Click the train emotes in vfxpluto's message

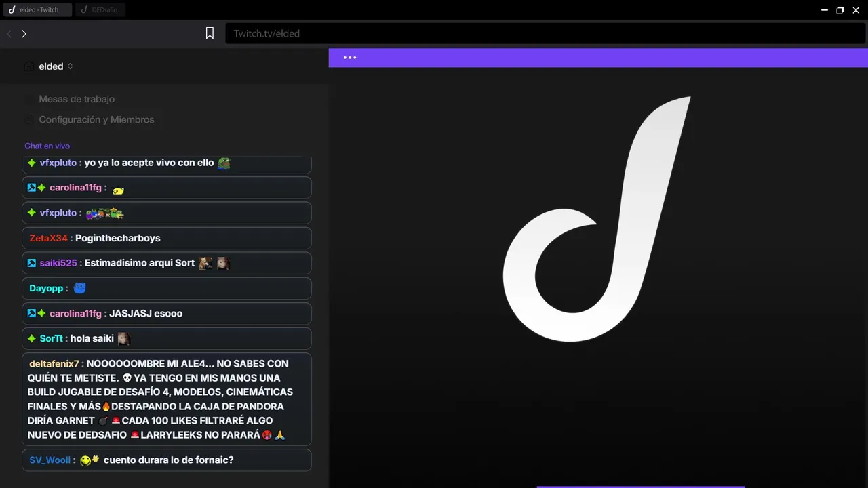pos(104,213)
